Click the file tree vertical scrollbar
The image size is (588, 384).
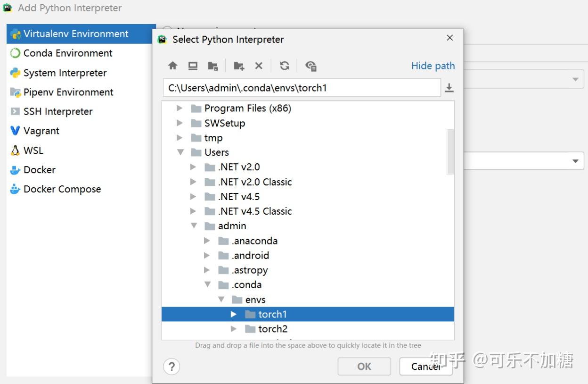coord(451,151)
